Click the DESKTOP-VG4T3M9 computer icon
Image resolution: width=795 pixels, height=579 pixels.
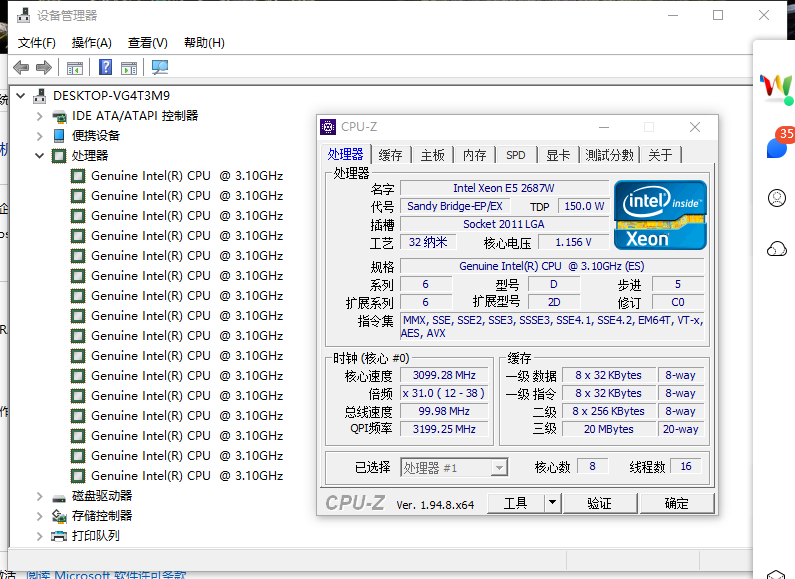[x=40, y=95]
